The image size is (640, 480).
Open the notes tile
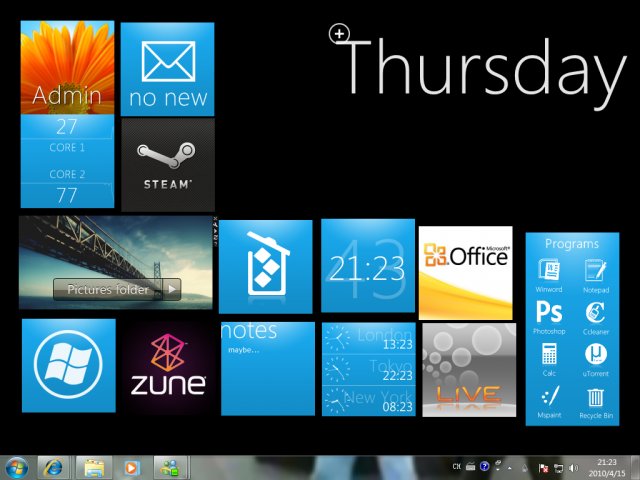coord(268,369)
